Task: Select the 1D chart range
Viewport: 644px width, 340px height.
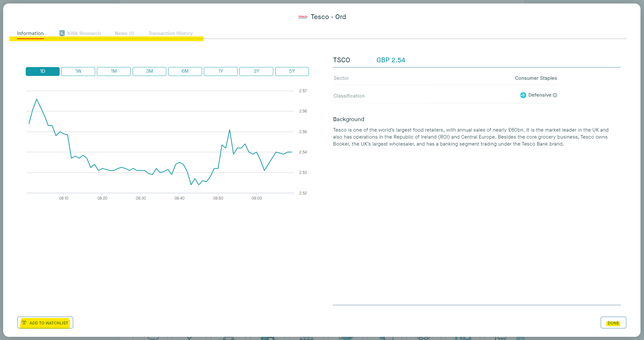Action: pos(43,71)
